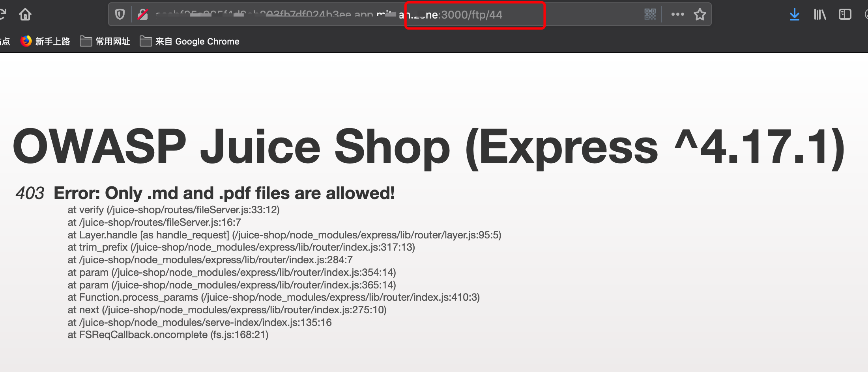Click the OWASP Juice Shop heading text
Image resolution: width=868 pixels, height=372 pixels.
429,147
